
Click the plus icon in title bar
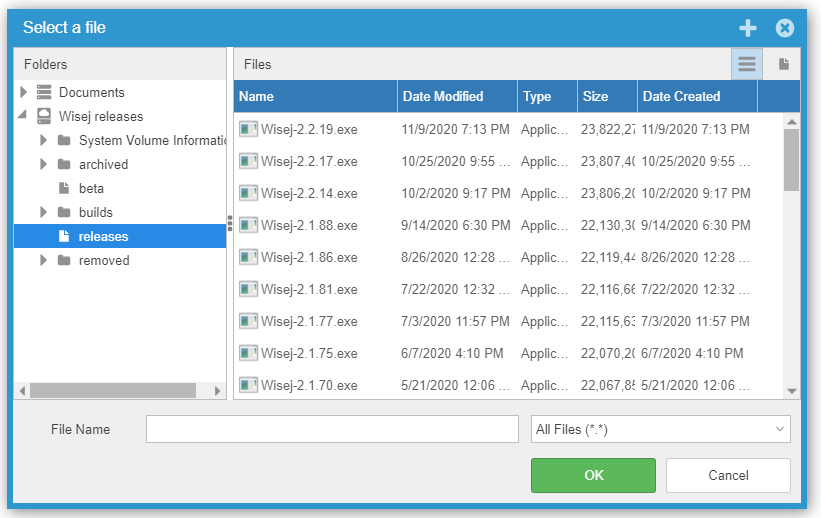(748, 28)
